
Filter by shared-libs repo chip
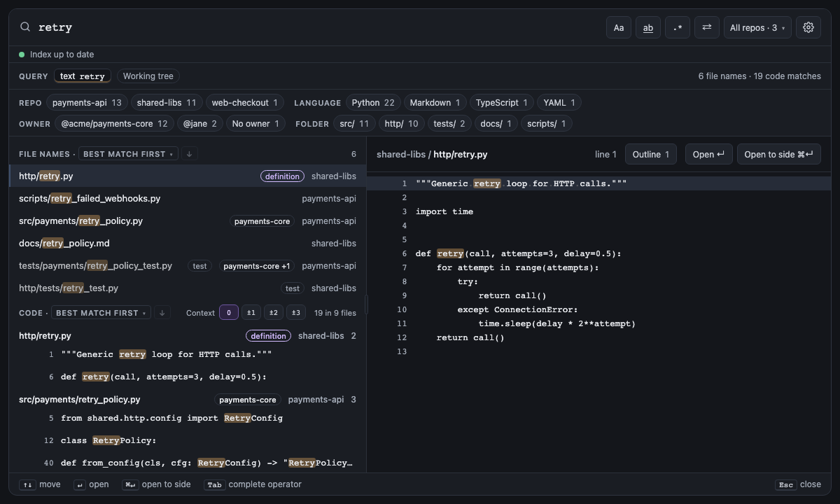tap(167, 103)
